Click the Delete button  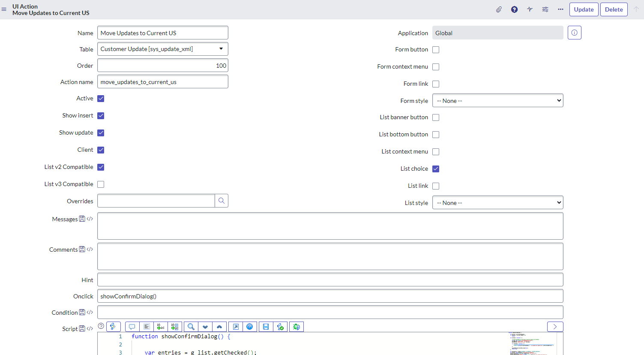coord(614,9)
